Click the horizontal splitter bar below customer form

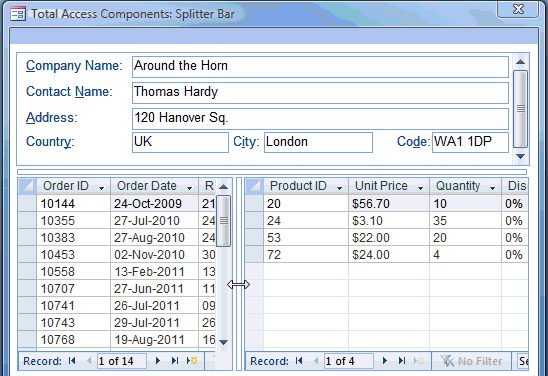coord(272,172)
